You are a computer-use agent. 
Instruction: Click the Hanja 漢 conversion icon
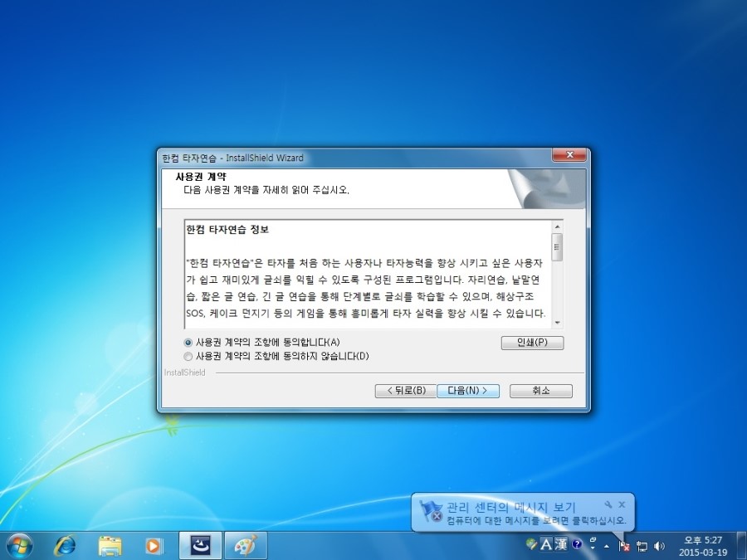pyautogui.click(x=561, y=543)
